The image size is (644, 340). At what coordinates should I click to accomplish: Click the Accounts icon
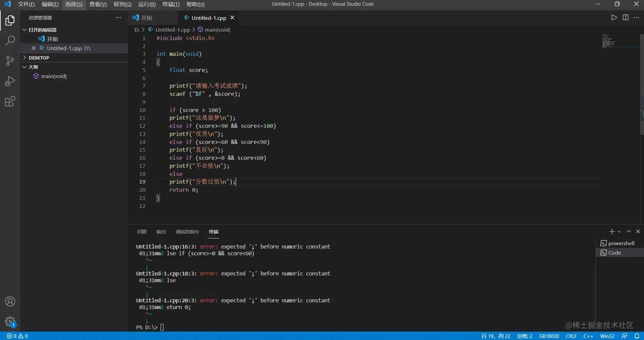pyautogui.click(x=10, y=301)
